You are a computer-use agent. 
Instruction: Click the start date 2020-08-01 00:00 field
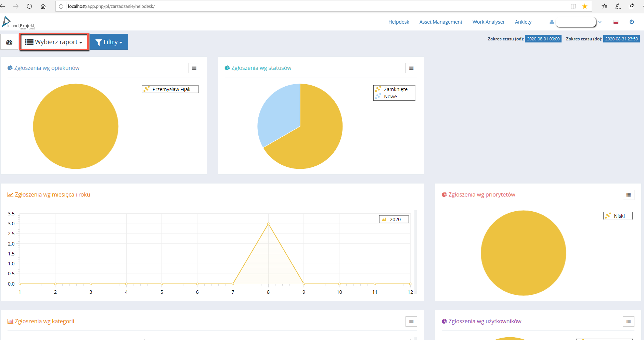coord(543,39)
